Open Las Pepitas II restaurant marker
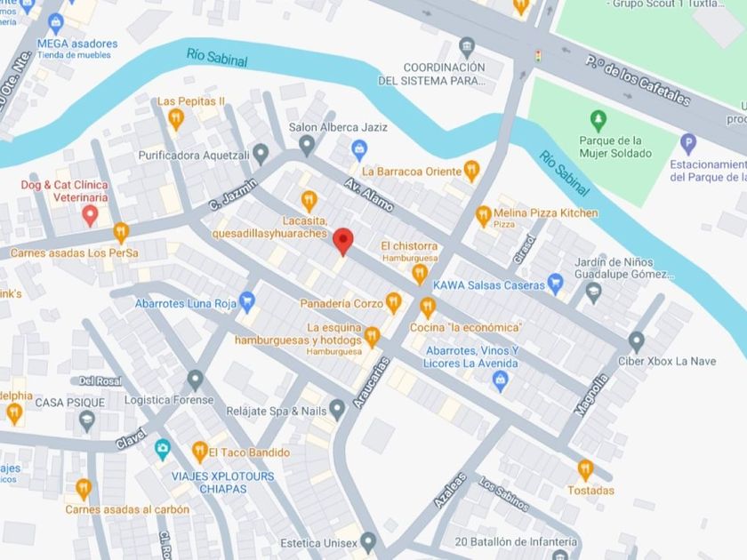The height and width of the screenshot is (560, 747). pyautogui.click(x=176, y=119)
